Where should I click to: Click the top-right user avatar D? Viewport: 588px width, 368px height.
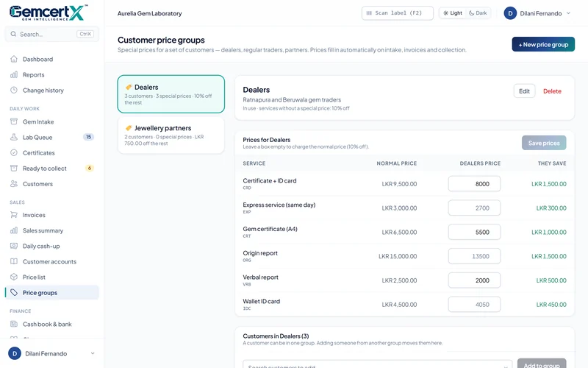click(510, 13)
